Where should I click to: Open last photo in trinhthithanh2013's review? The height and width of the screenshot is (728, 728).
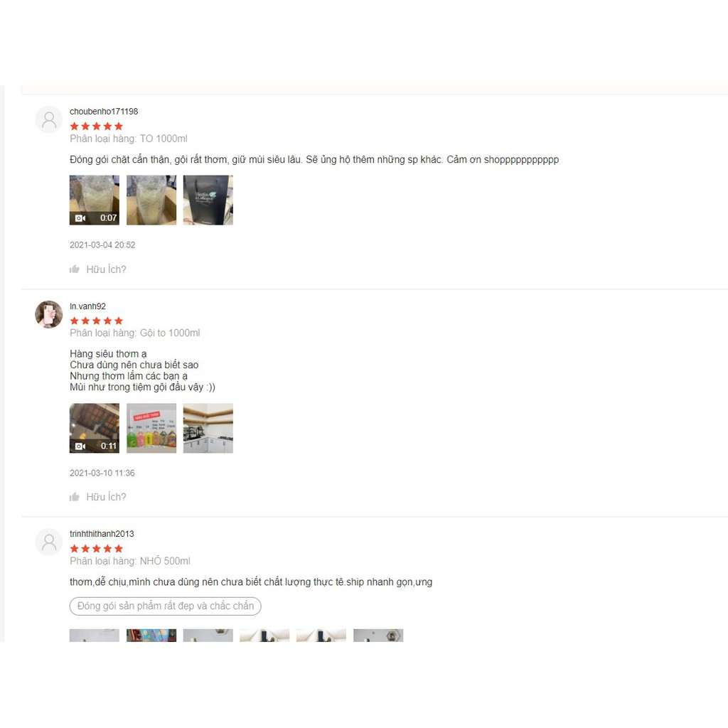pyautogui.click(x=378, y=635)
